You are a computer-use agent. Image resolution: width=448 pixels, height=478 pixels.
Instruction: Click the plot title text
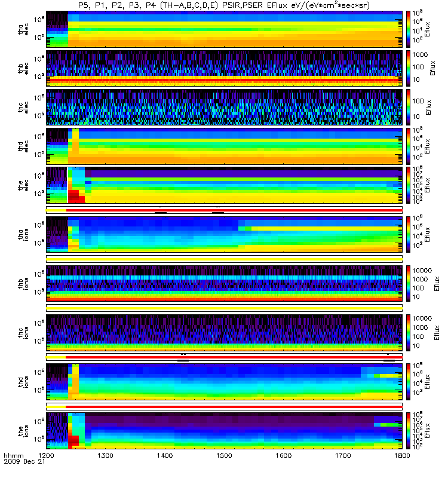pyautogui.click(x=224, y=5)
